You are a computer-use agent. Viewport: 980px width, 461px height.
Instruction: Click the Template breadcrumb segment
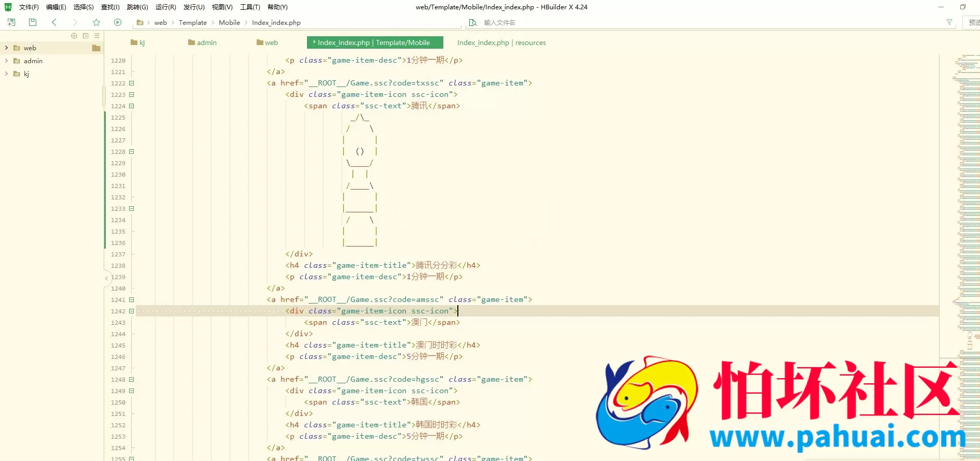(193, 23)
